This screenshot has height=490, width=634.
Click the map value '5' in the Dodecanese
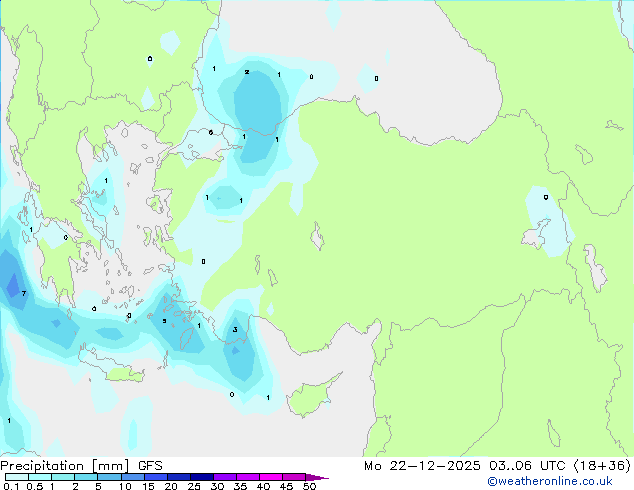(164, 321)
